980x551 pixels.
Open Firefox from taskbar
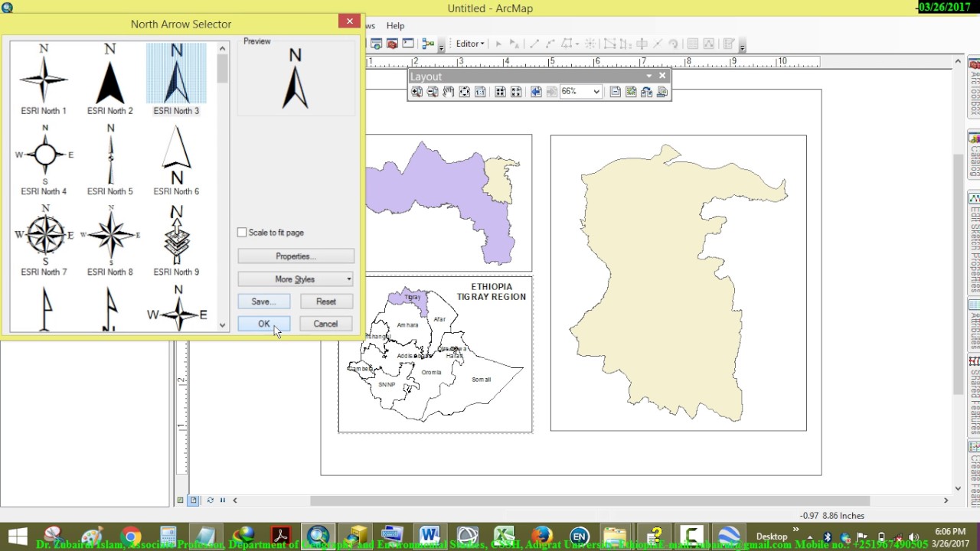[542, 536]
